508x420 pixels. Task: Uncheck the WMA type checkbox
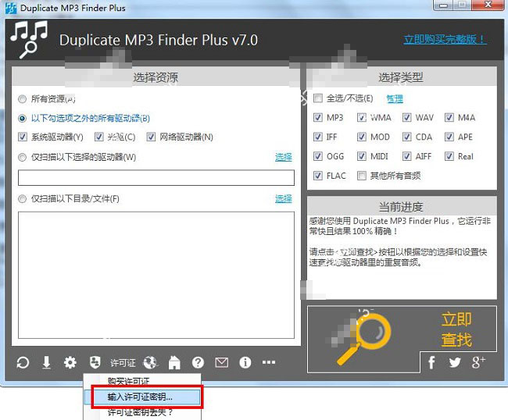(x=362, y=117)
